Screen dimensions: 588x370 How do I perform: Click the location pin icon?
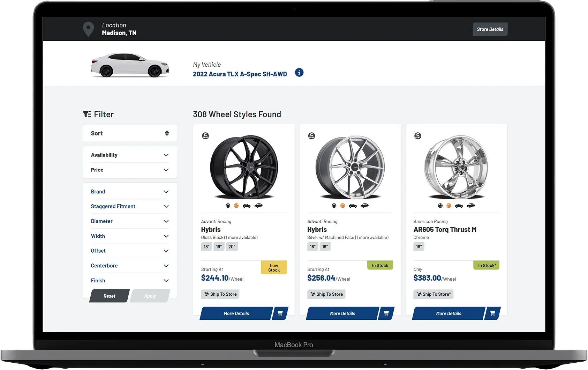click(88, 29)
